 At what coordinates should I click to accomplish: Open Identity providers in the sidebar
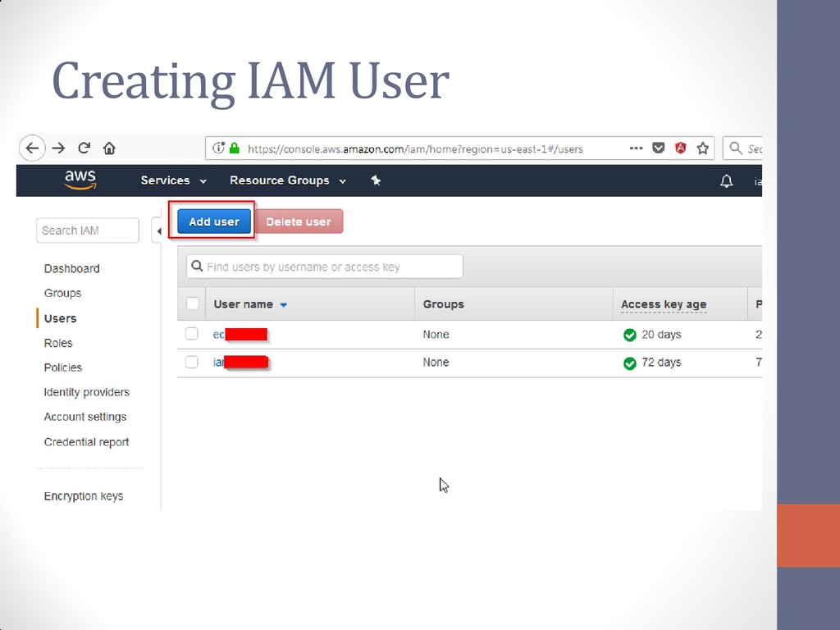[x=87, y=392]
